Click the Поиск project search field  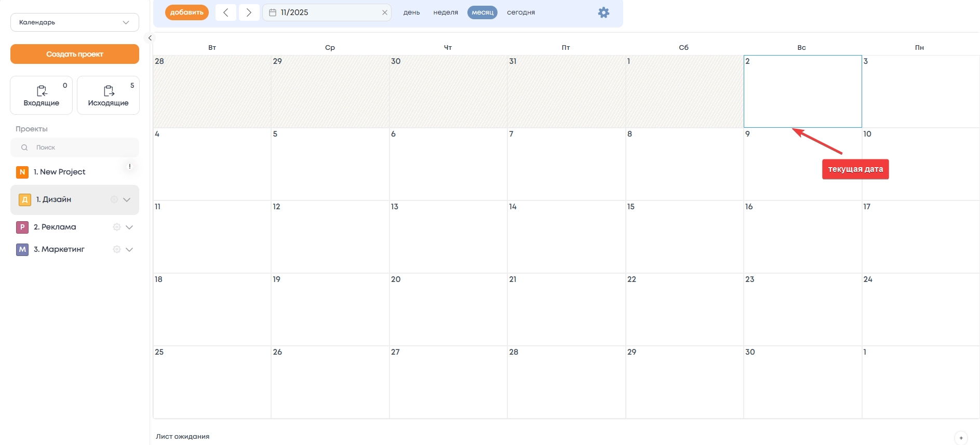coord(78,147)
